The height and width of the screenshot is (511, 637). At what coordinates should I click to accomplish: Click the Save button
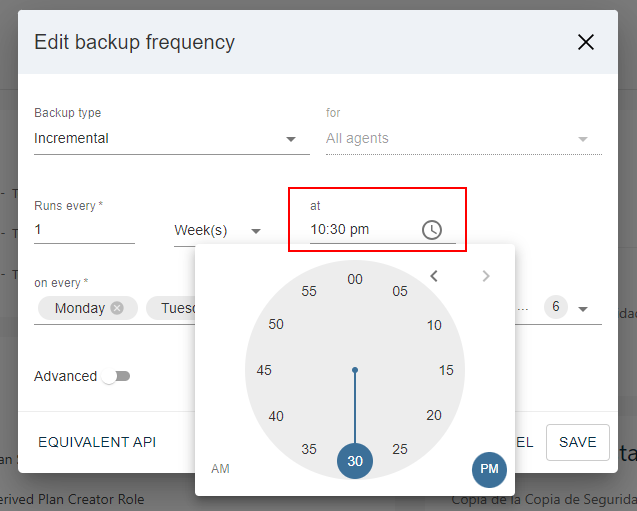tap(577, 442)
